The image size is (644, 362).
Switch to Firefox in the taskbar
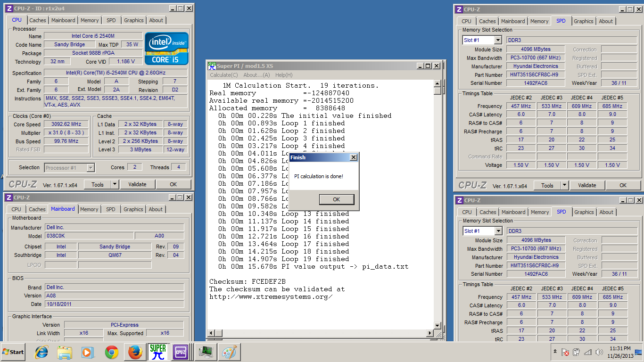point(135,352)
